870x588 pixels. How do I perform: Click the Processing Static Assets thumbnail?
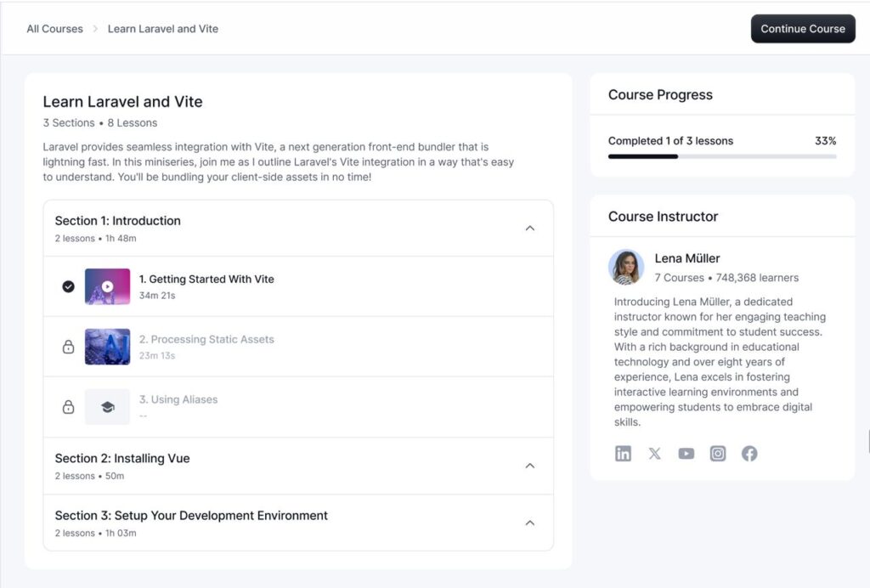click(x=107, y=347)
